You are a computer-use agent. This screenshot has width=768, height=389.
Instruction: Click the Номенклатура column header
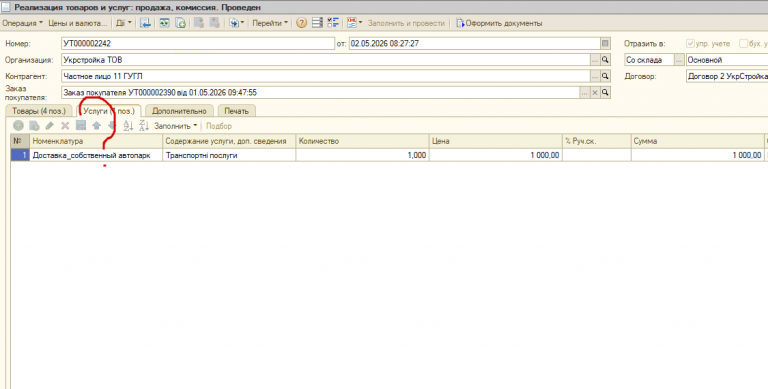[x=96, y=141]
